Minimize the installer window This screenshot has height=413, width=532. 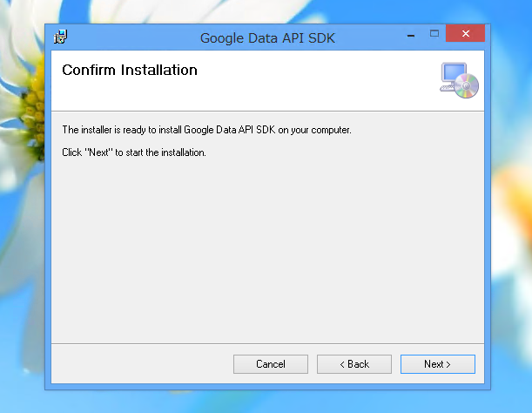point(411,35)
